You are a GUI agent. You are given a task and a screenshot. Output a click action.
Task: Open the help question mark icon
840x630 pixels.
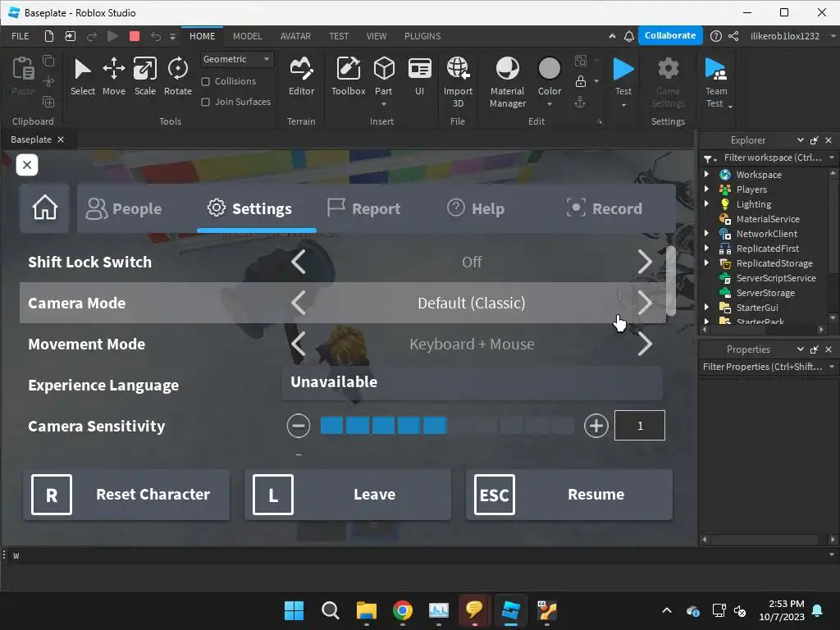click(715, 36)
